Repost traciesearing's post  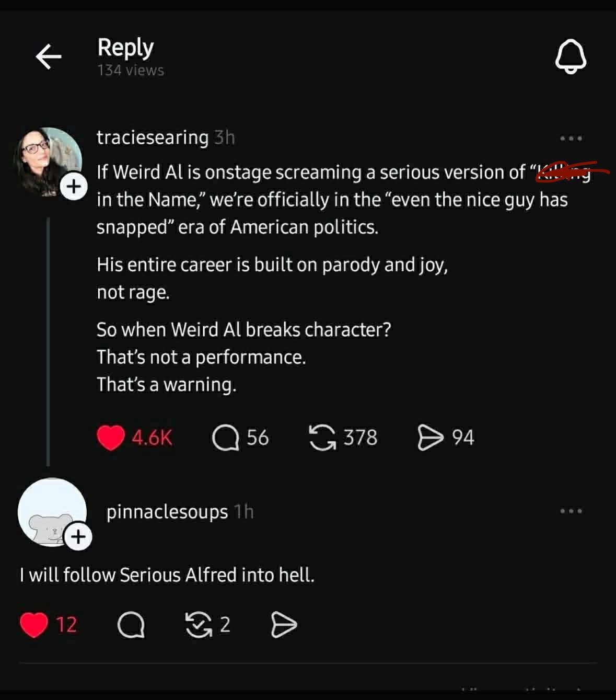point(322,438)
